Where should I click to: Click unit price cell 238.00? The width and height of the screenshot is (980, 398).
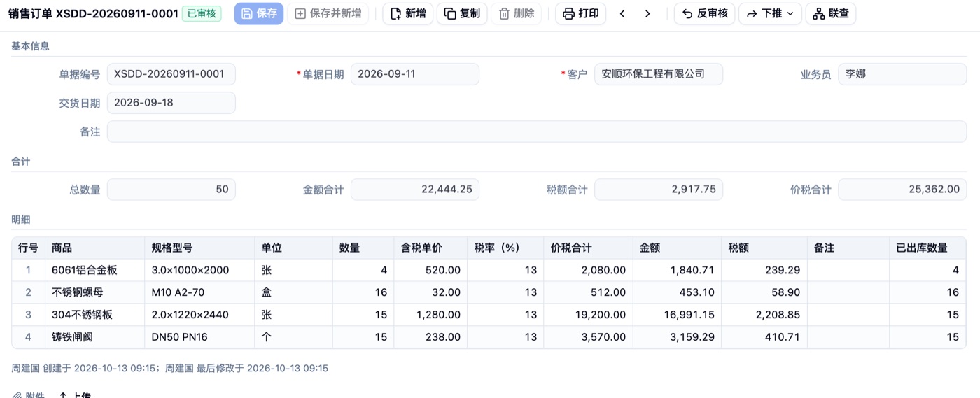430,337
